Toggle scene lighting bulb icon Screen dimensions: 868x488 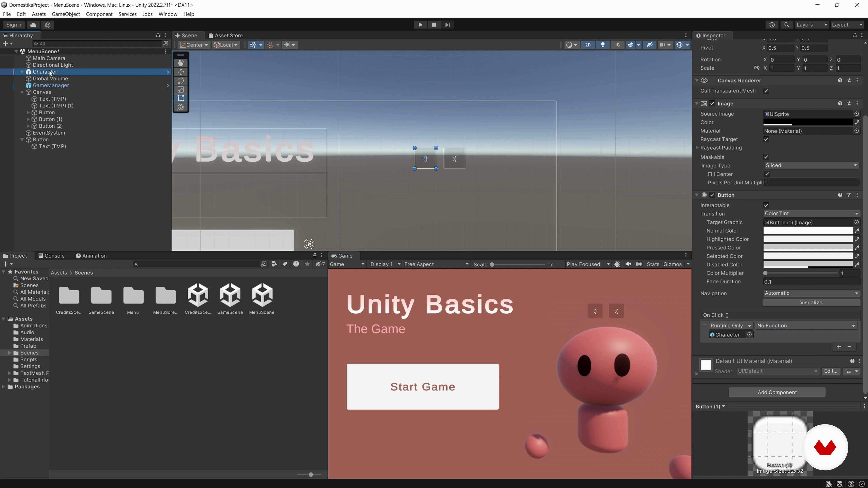[x=603, y=45]
